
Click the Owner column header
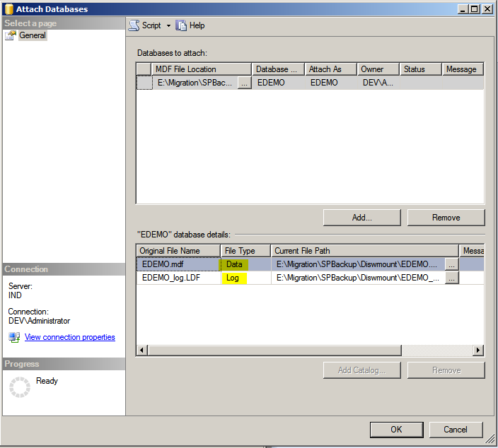(378, 69)
